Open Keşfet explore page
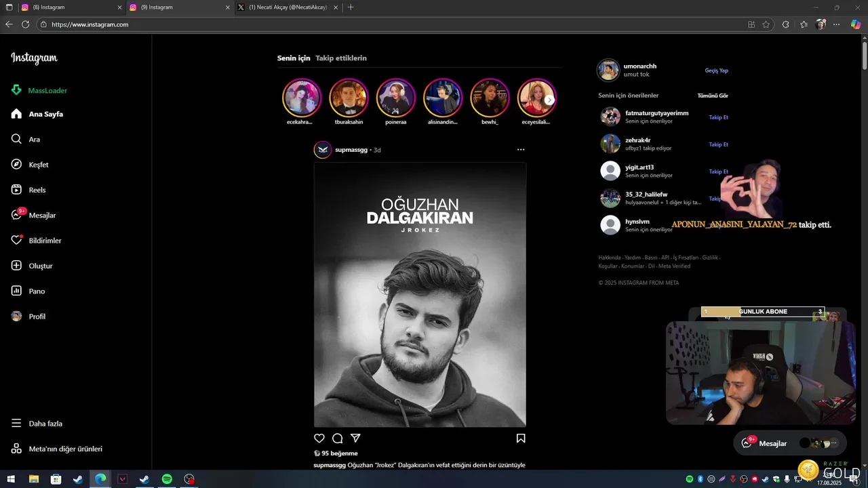The width and height of the screenshot is (868, 488). [30, 165]
